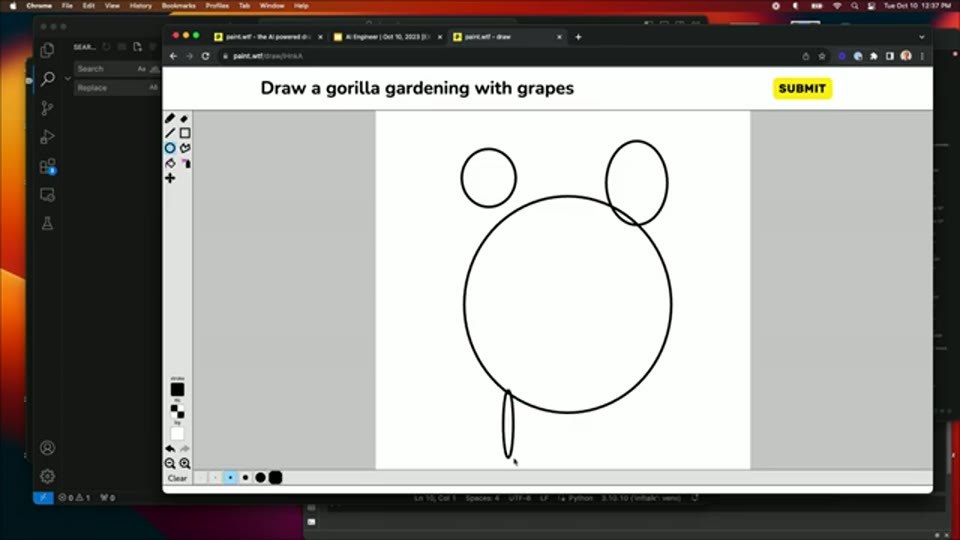The height and width of the screenshot is (540, 960).
Task: Close the paint.wtf - draw tab
Action: coord(559,37)
